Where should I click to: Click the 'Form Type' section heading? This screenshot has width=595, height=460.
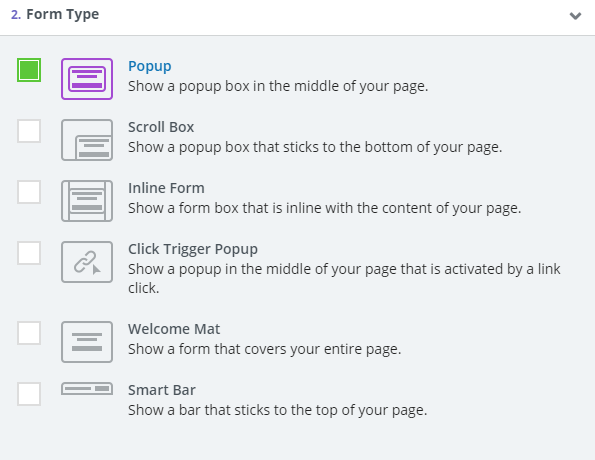[x=63, y=14]
